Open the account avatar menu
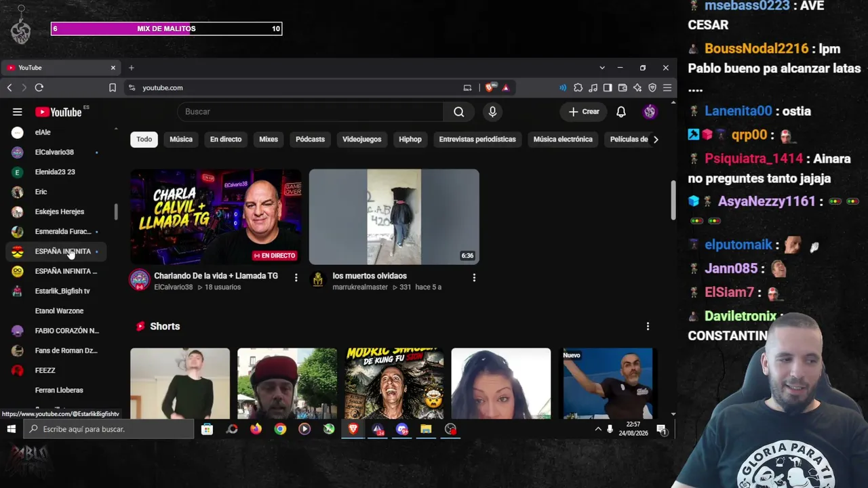This screenshot has width=868, height=488. [650, 112]
